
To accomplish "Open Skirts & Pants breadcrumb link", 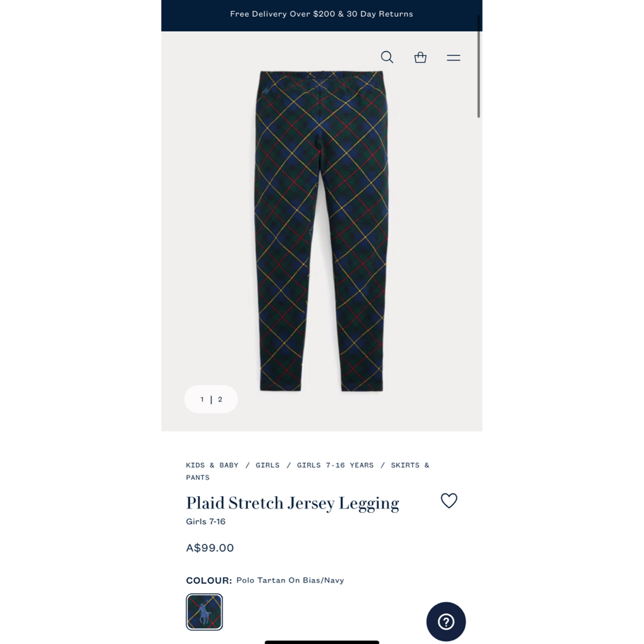I will point(307,471).
